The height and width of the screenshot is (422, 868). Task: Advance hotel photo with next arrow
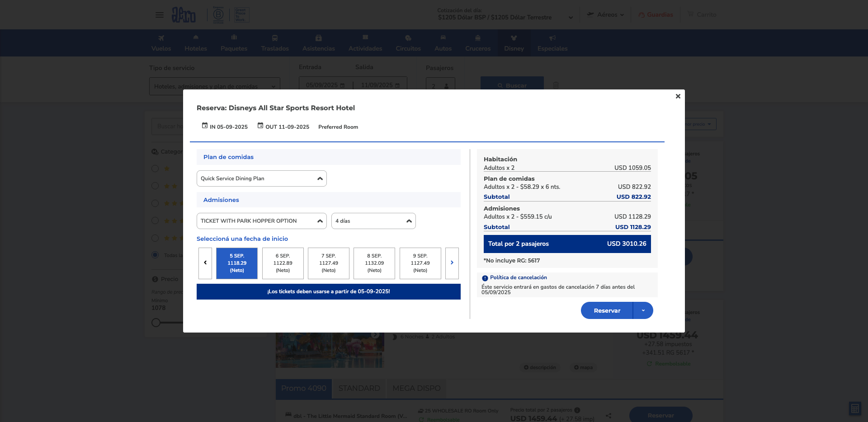click(375, 335)
